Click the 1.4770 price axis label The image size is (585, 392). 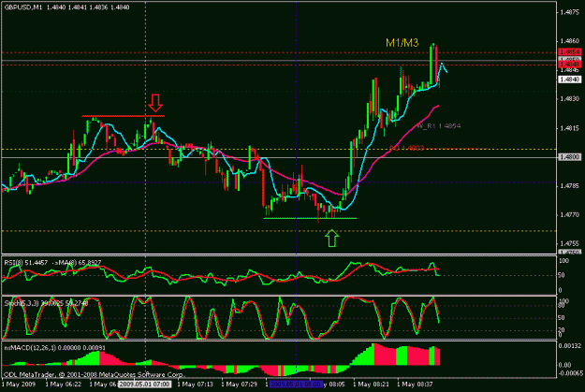(x=570, y=215)
